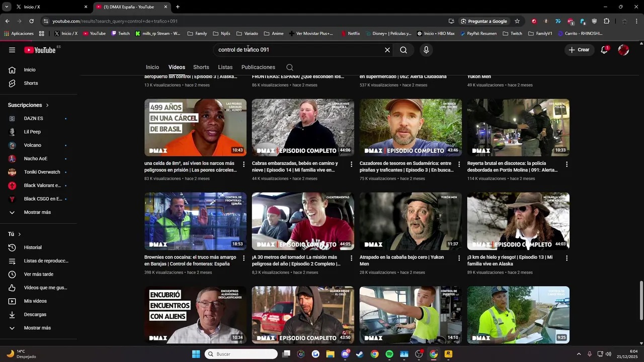Open the PayPal: Resumen bookmark
Viewport: 644px width, 362px height.
coord(477,34)
